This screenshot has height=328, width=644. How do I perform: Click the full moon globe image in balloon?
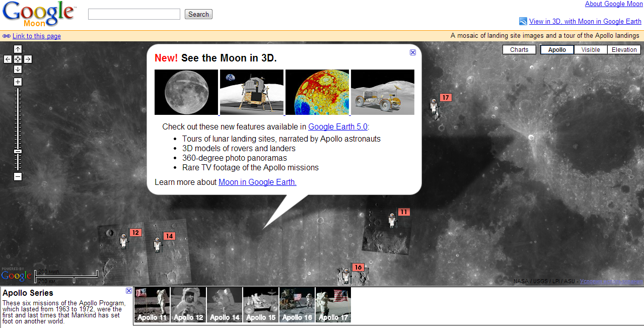coord(186,92)
